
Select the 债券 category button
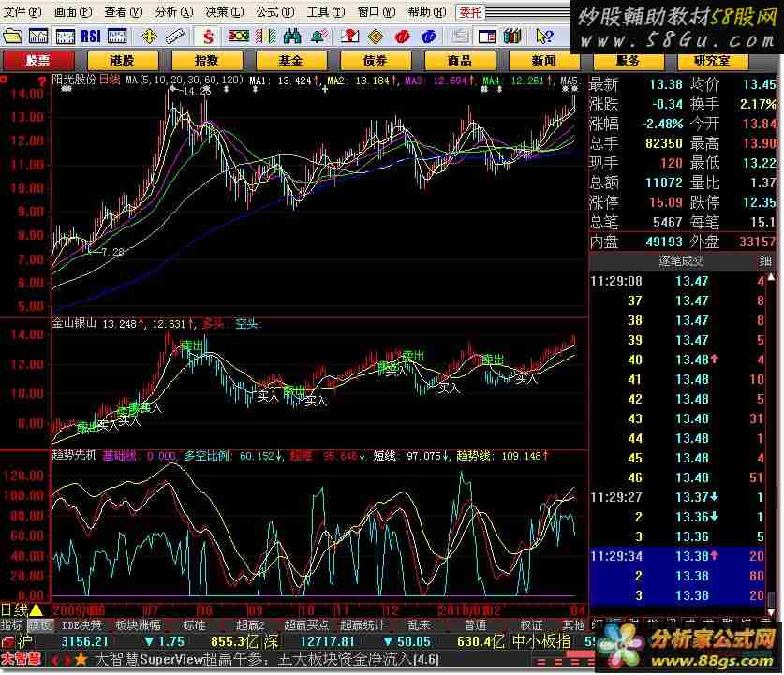click(x=376, y=61)
